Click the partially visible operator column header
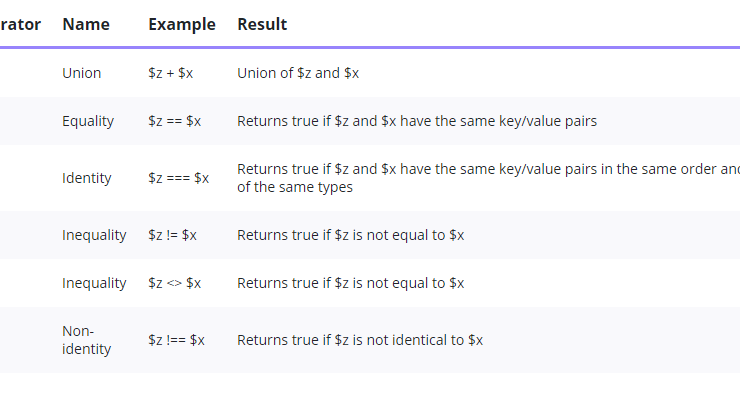 point(20,24)
